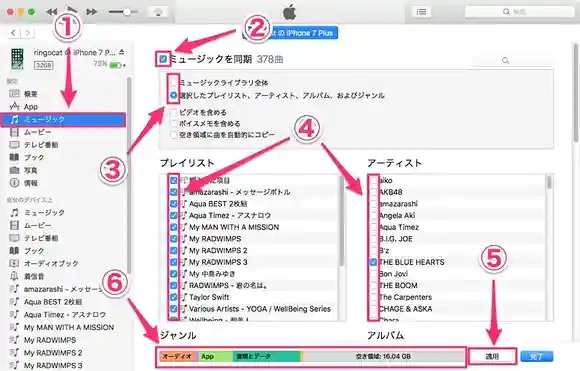Toggle 空き領域に曲を自動的にコピー checkbox

point(173,135)
